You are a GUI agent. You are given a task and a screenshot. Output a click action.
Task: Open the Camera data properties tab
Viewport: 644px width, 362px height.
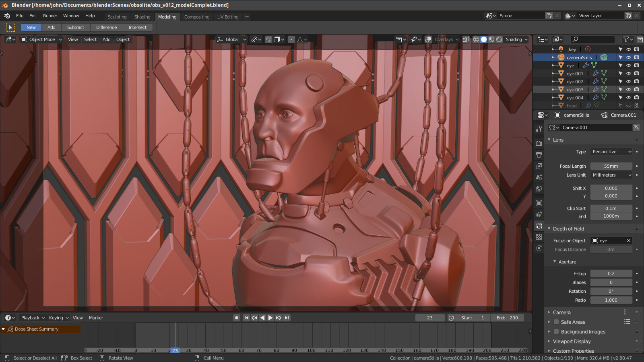point(539,226)
